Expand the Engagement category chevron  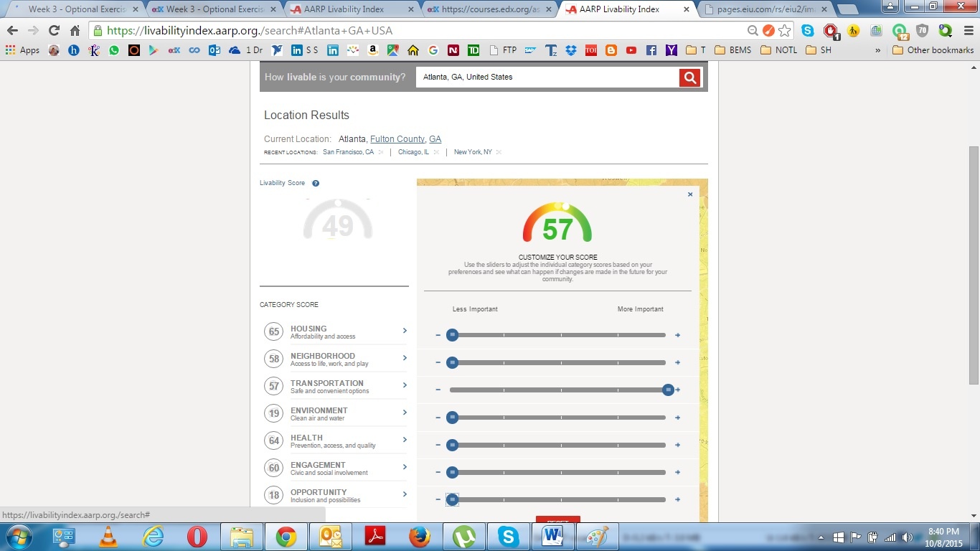405,467
